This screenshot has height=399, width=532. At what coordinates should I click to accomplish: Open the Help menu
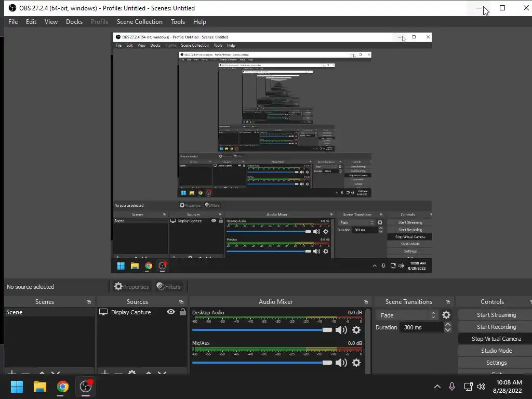[199, 22]
